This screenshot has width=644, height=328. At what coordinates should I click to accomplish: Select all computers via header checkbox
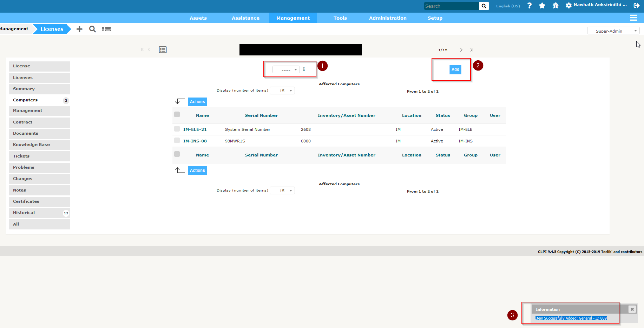point(177,114)
